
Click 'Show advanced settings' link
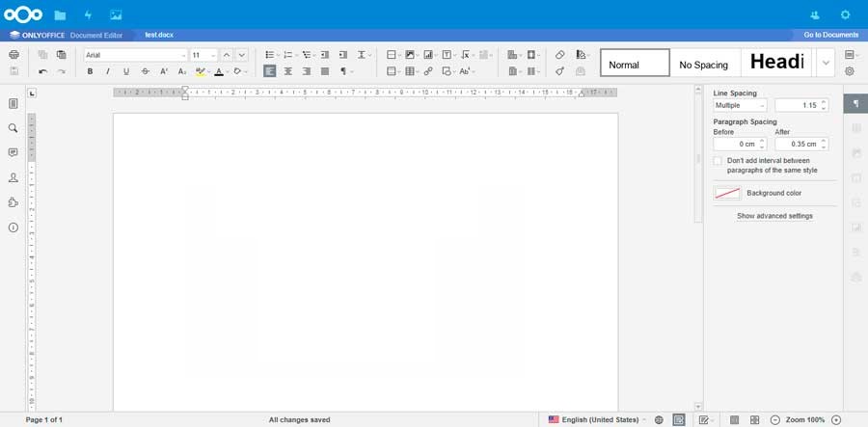774,216
